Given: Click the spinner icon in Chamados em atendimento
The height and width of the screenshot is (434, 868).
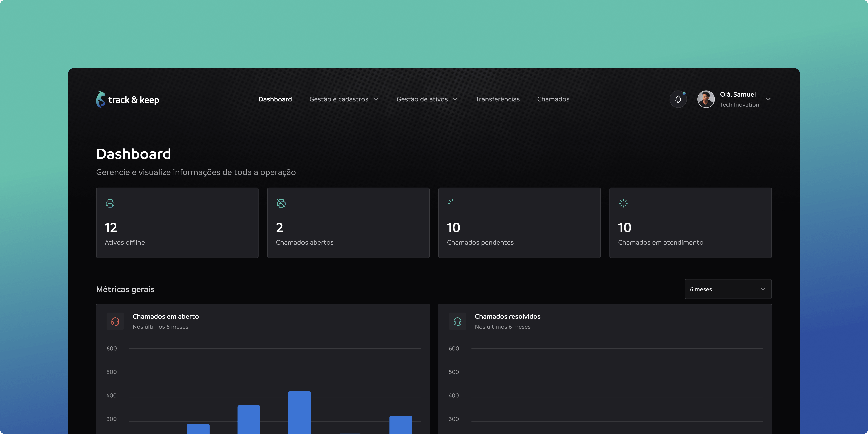Looking at the screenshot, I should 623,203.
